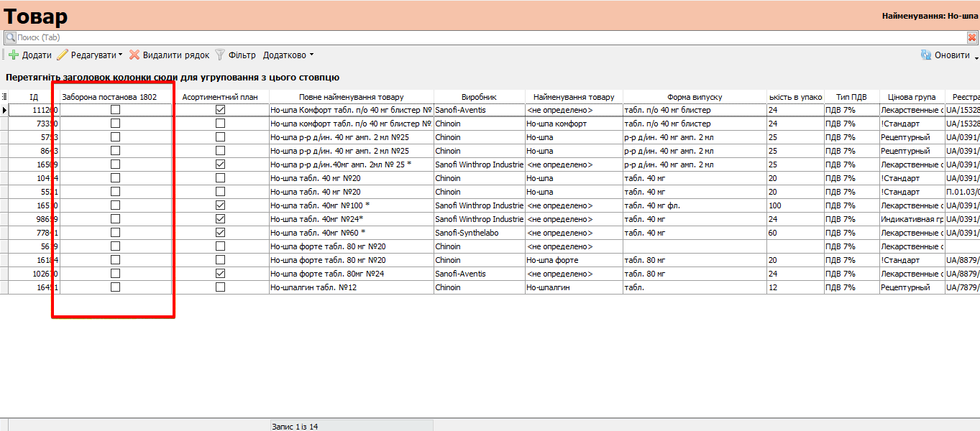Click the red X Видалити рядок icon
Viewport: 980px width, 431px height.
[134, 55]
